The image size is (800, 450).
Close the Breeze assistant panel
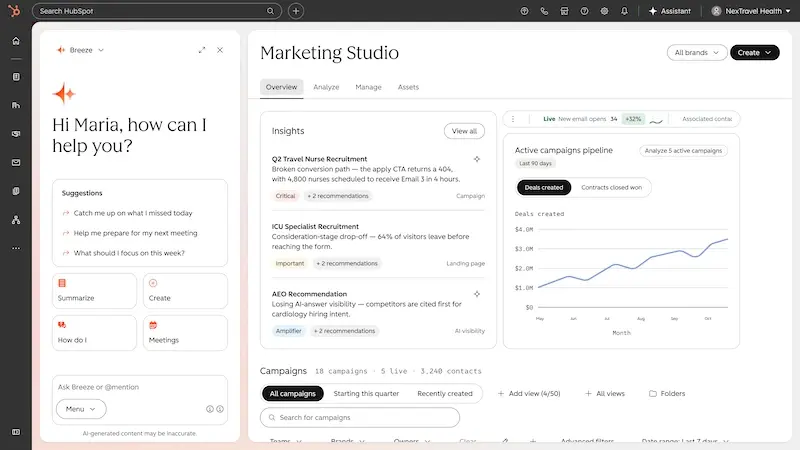[x=220, y=50]
